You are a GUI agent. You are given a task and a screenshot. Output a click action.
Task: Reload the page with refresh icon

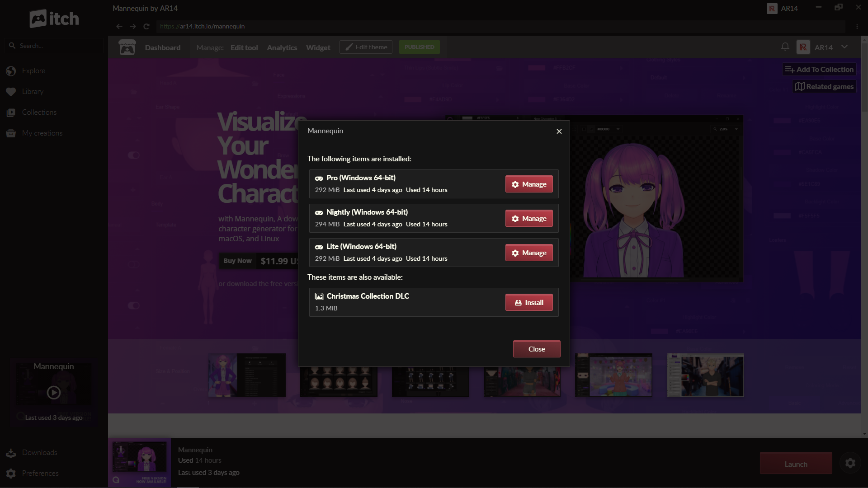[146, 26]
